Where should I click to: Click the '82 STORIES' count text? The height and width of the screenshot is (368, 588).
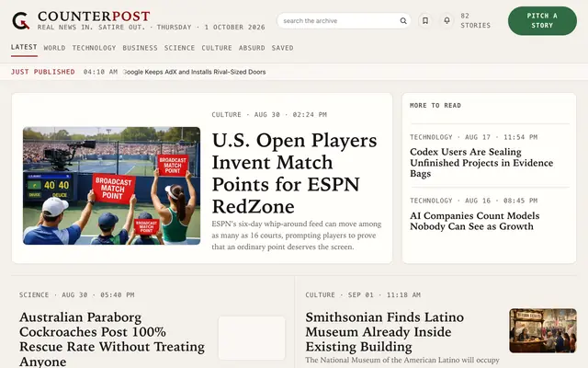(476, 20)
